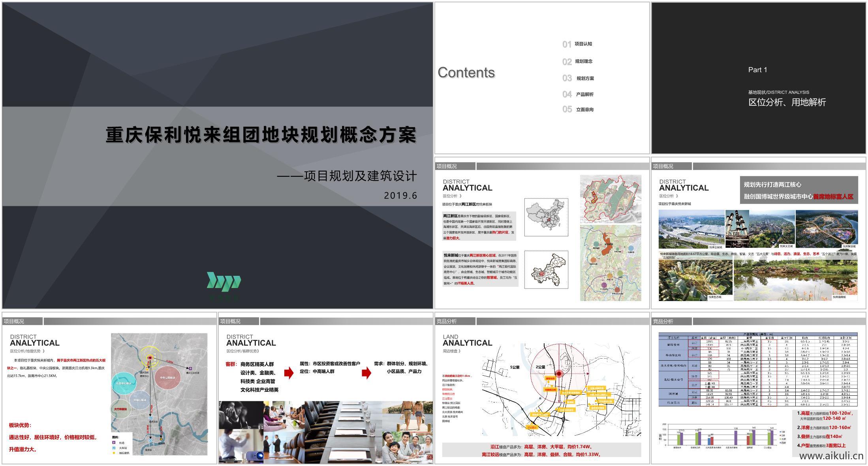Click the airport legend icon labeled 机场
This screenshot has width=868, height=466.
click(x=115, y=443)
